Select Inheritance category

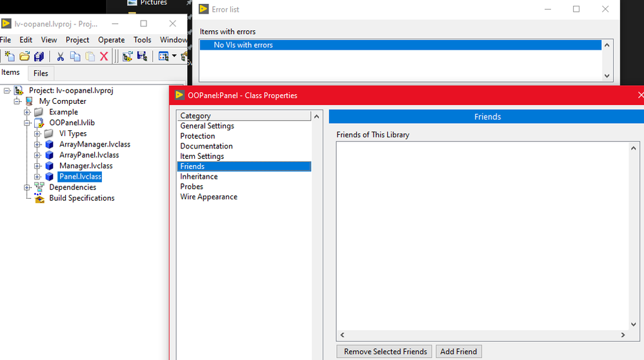(x=244, y=177)
